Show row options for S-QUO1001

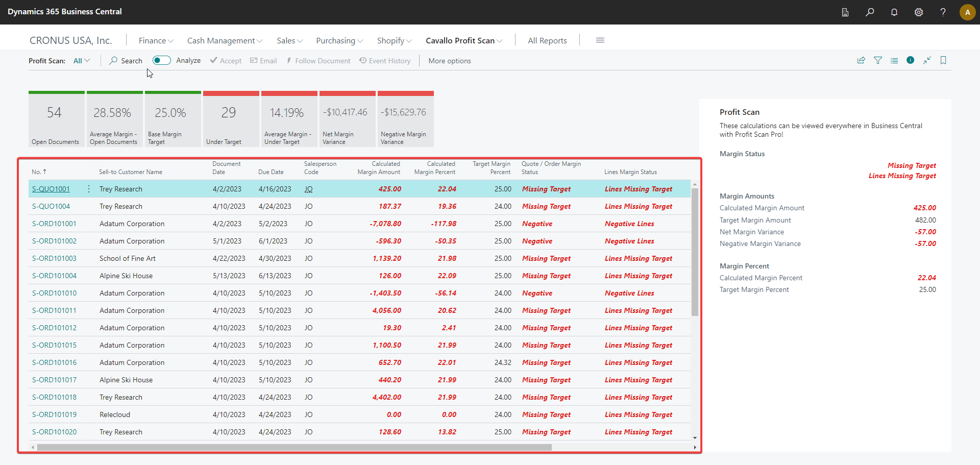coord(89,189)
